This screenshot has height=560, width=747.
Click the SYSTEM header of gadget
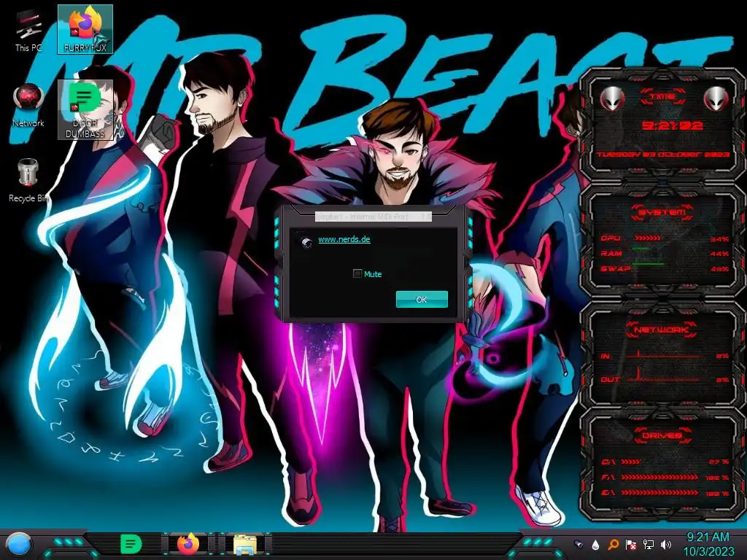[662, 212]
